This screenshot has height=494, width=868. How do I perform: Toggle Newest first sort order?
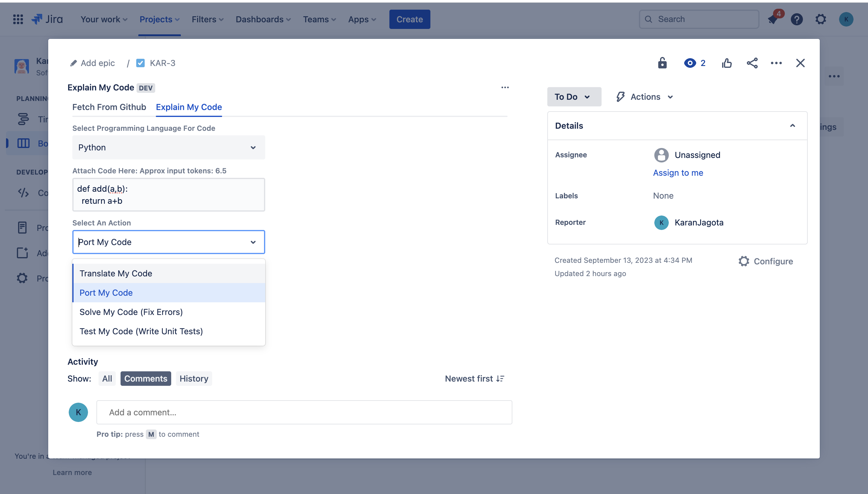tap(474, 379)
